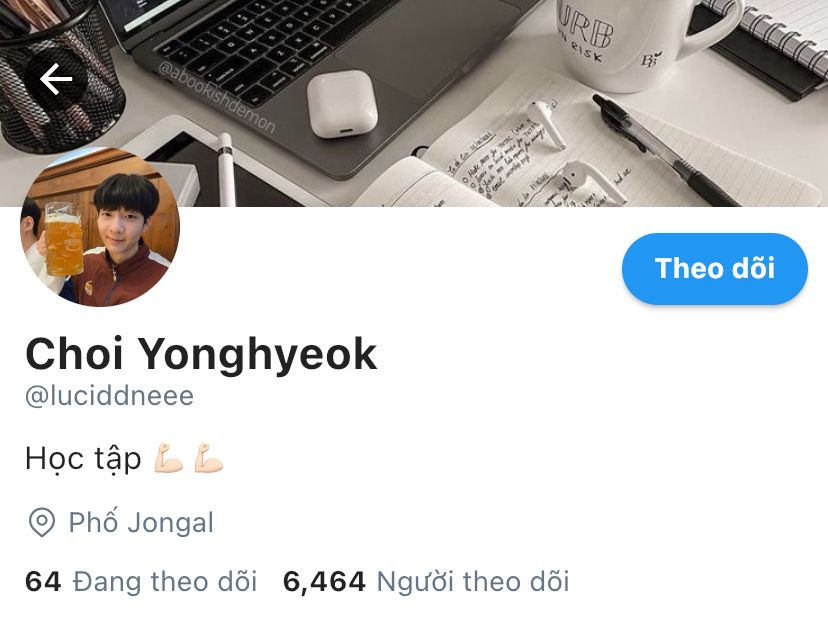Click the 64 following count
828x618 pixels.
43,582
